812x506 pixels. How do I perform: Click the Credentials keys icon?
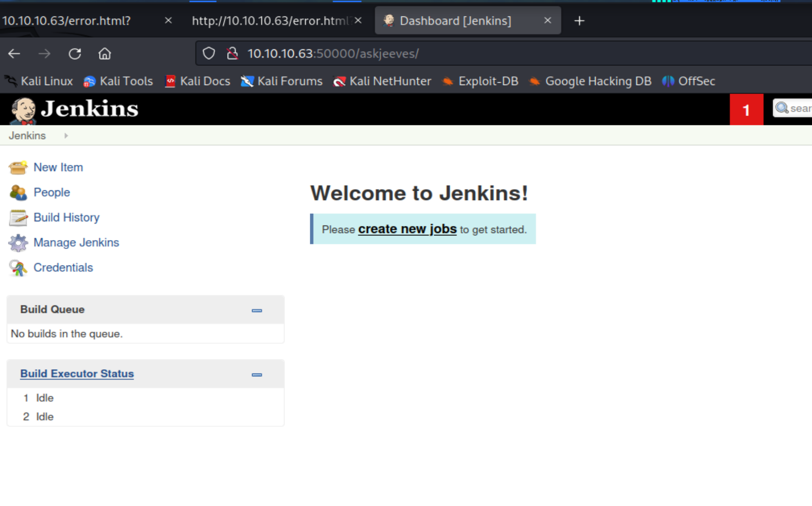coord(18,268)
